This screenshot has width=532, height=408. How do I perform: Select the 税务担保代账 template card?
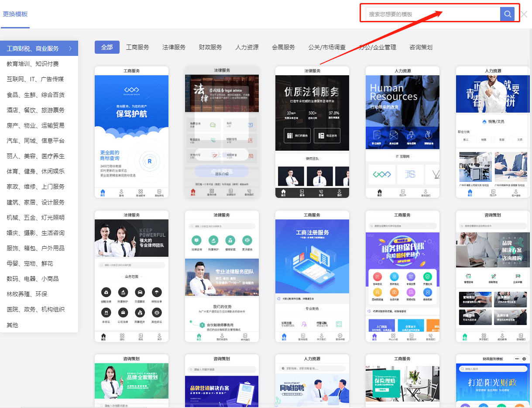click(402, 276)
